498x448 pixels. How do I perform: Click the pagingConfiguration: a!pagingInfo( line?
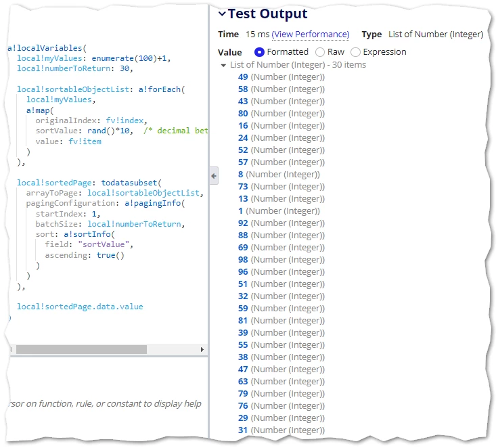point(106,203)
